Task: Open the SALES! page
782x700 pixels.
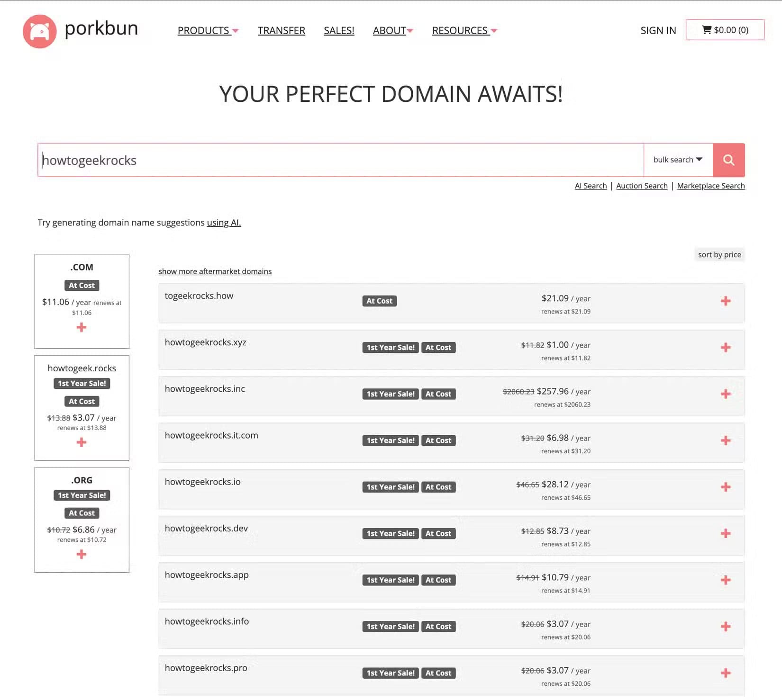Action: [x=339, y=30]
